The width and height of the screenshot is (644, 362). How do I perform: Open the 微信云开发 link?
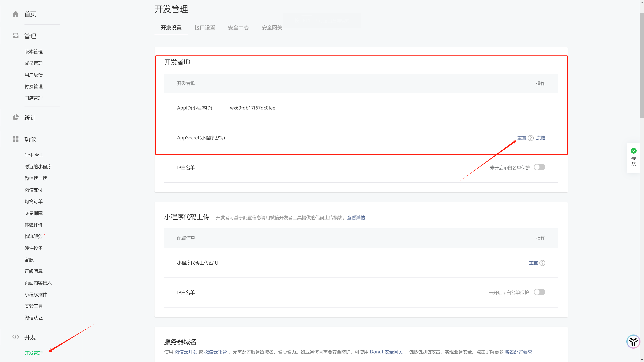(x=186, y=352)
